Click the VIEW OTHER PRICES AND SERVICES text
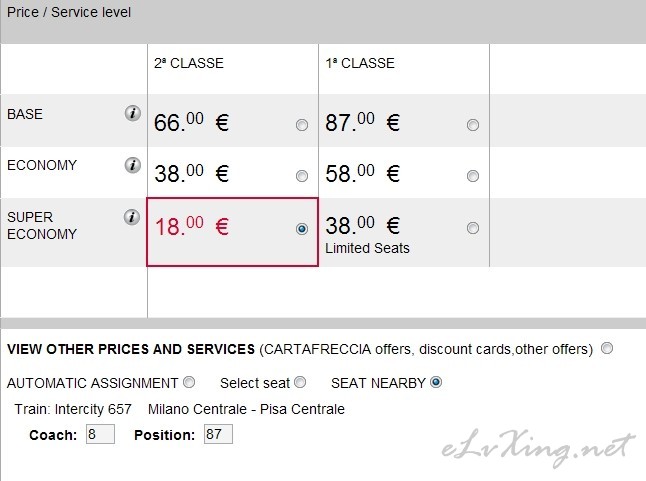The image size is (646, 481). click(x=131, y=349)
